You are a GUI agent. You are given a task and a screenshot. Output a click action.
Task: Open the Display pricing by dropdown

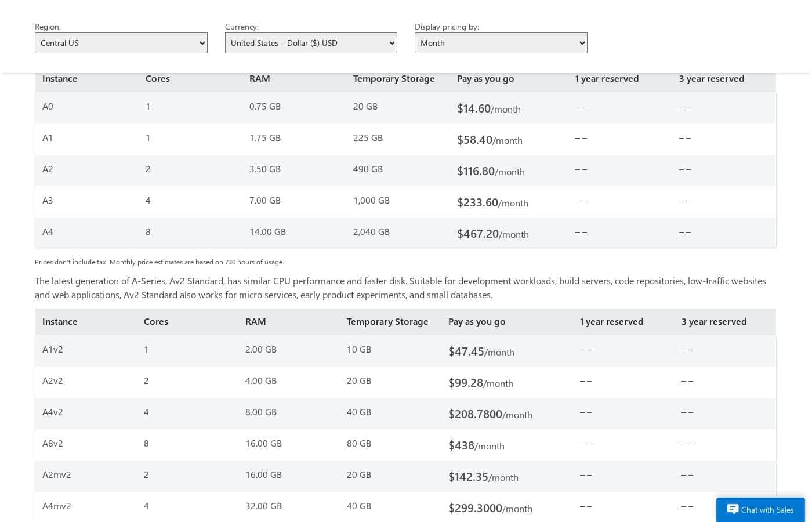click(x=501, y=43)
